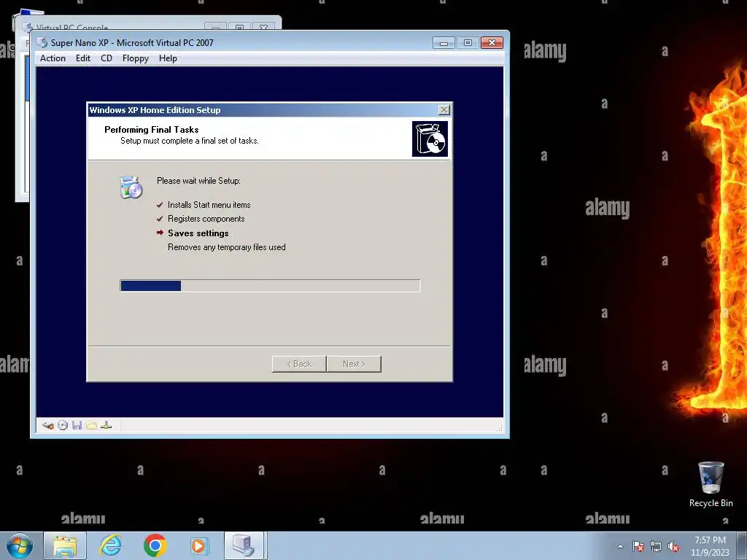Click the Back button in setup
Screen dimensions: 747x560
pos(299,364)
